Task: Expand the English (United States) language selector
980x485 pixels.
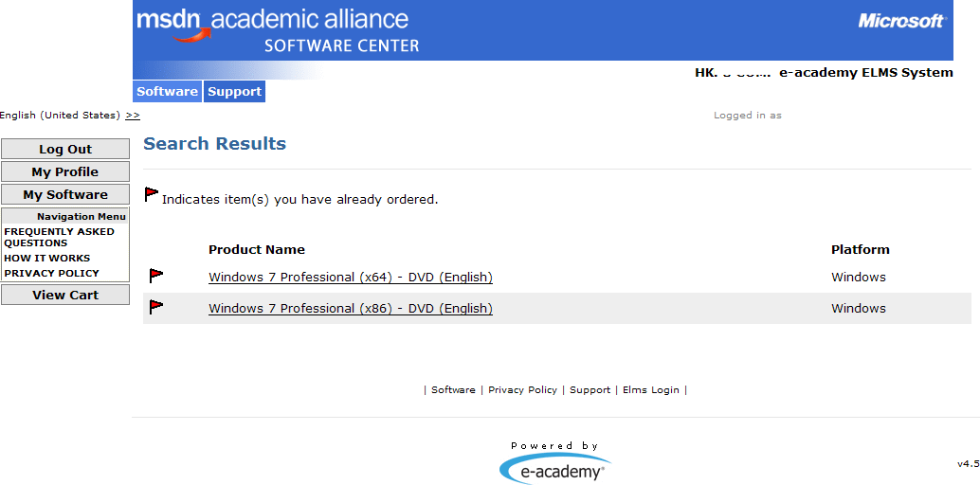Action: click(133, 115)
